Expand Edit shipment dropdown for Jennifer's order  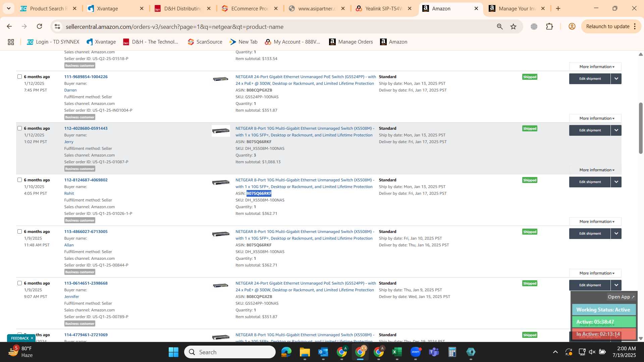(616, 285)
